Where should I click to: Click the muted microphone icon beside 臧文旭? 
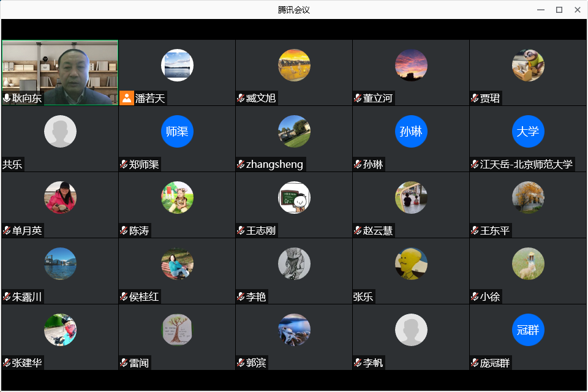click(x=241, y=98)
